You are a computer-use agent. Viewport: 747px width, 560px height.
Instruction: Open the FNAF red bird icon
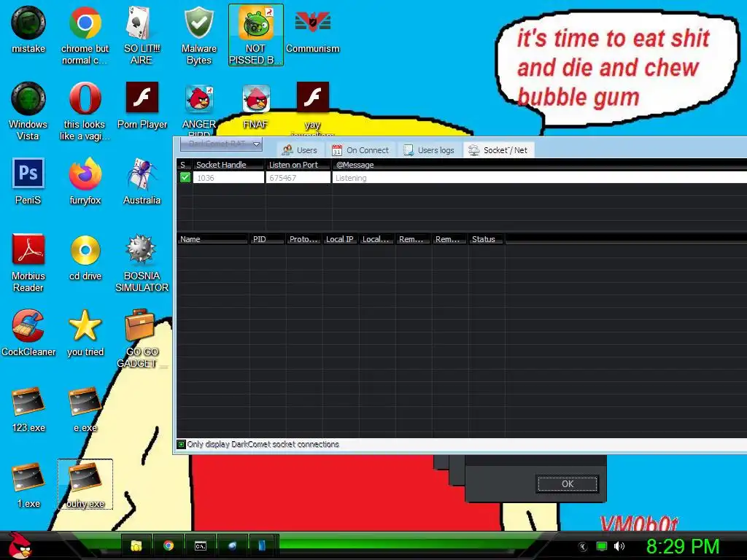coord(256,106)
